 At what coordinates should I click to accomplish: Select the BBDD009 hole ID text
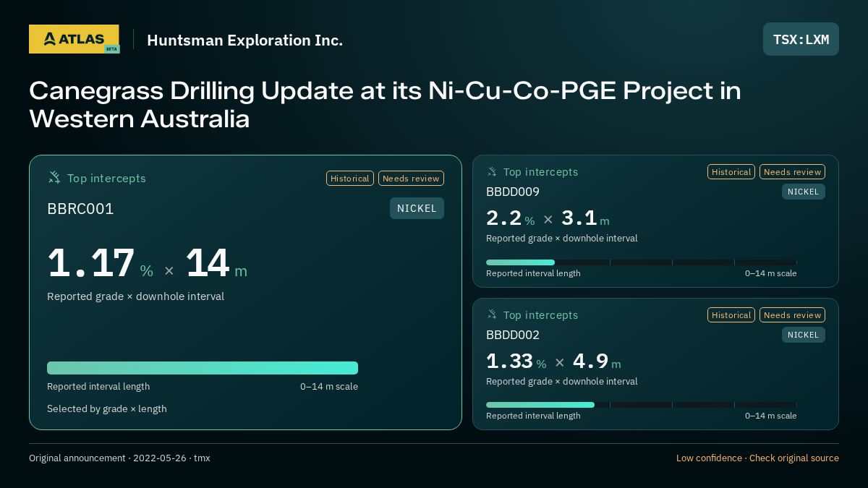pyautogui.click(x=513, y=192)
